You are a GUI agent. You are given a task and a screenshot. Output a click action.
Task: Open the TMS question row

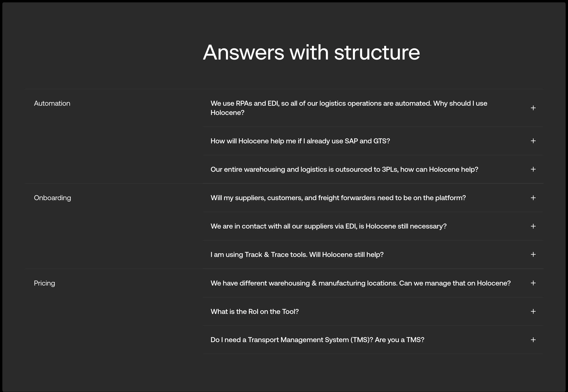(x=317, y=340)
